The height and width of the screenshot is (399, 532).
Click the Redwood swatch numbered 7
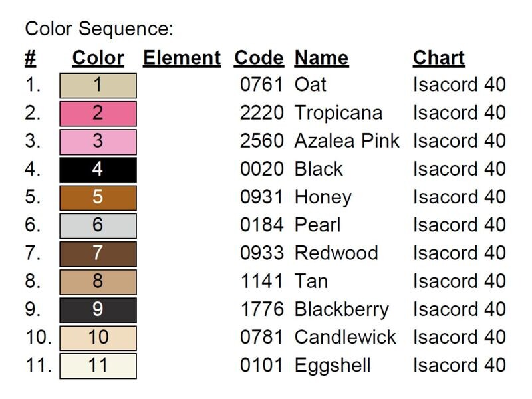[x=98, y=254]
